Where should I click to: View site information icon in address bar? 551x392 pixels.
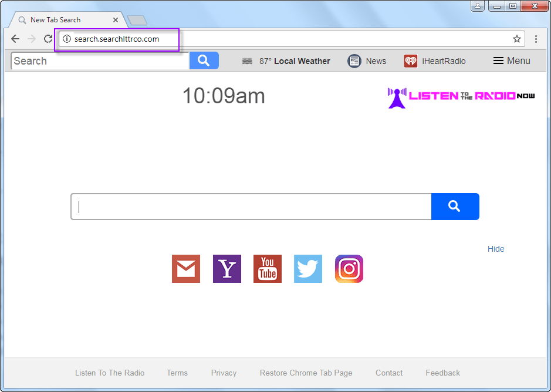(x=67, y=39)
